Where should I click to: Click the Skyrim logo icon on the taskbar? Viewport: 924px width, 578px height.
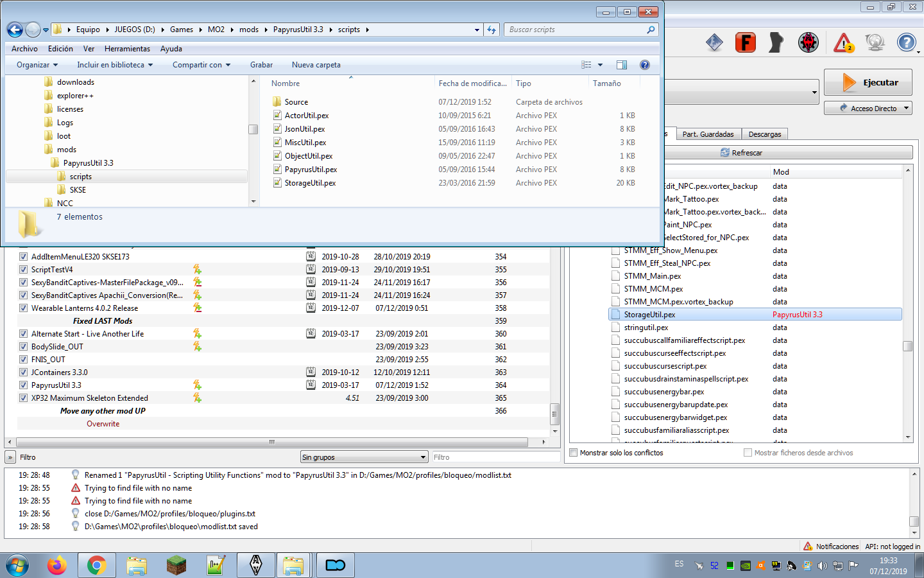click(256, 565)
